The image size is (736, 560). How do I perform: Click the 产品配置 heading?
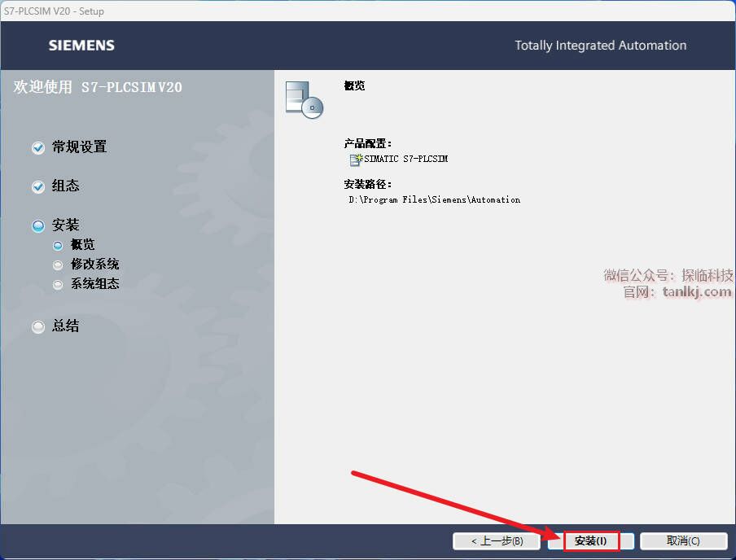pyautogui.click(x=367, y=143)
